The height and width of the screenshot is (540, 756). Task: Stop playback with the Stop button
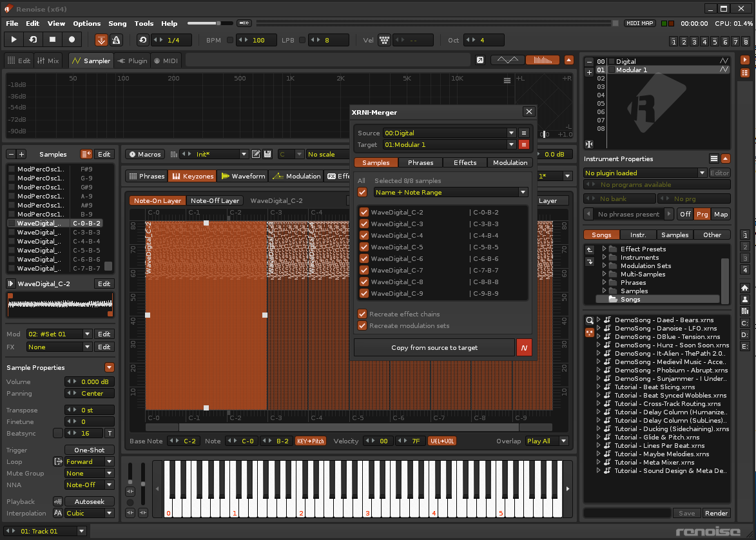[53, 39]
